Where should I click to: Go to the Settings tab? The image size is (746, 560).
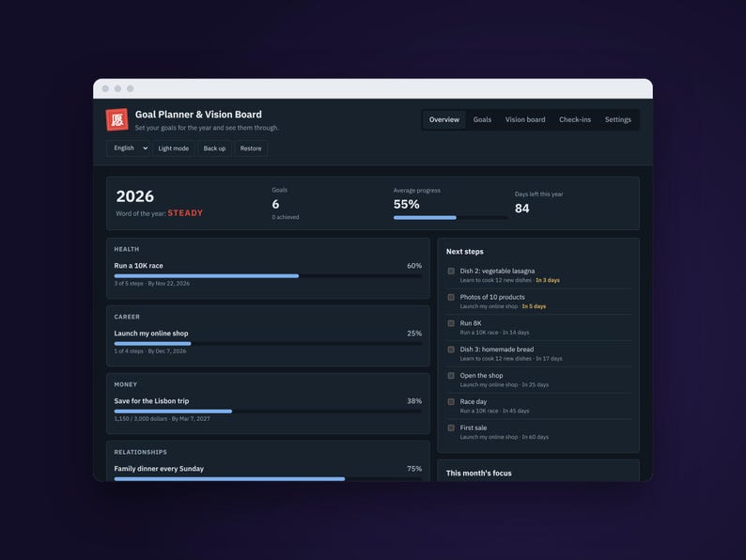[x=617, y=120]
